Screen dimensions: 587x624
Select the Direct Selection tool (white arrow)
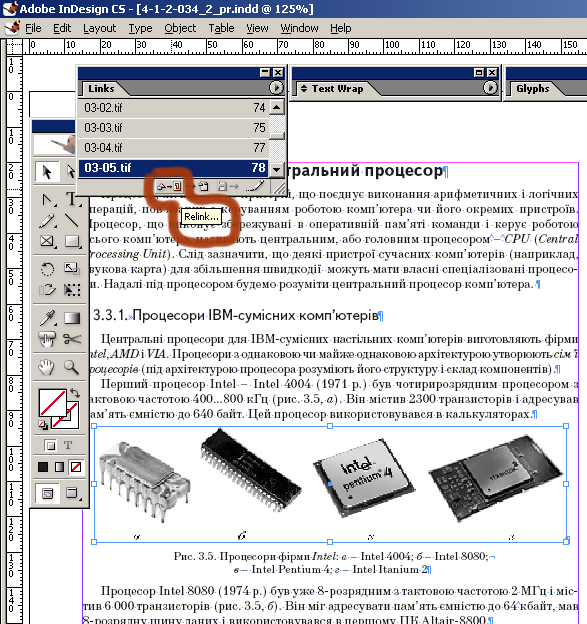[x=71, y=172]
